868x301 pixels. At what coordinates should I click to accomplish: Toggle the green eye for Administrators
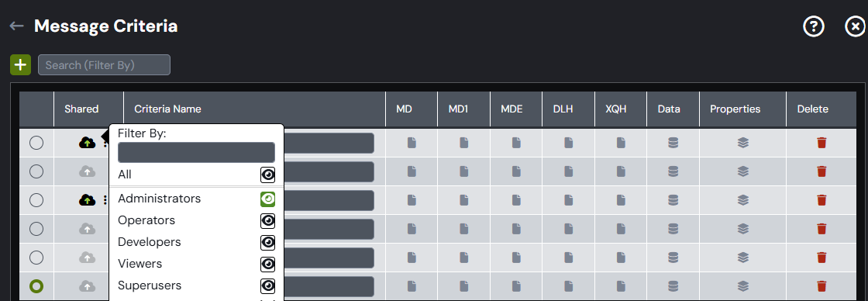(x=268, y=199)
